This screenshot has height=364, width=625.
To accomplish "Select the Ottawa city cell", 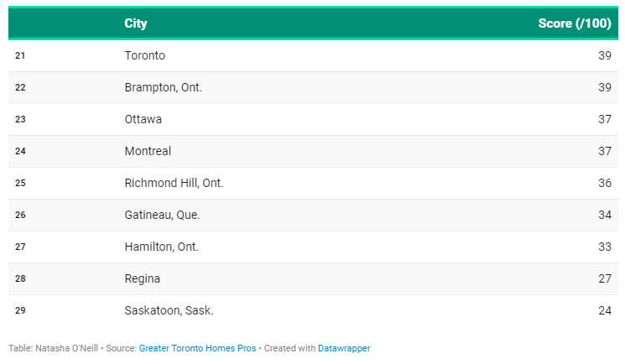I will 143,119.
